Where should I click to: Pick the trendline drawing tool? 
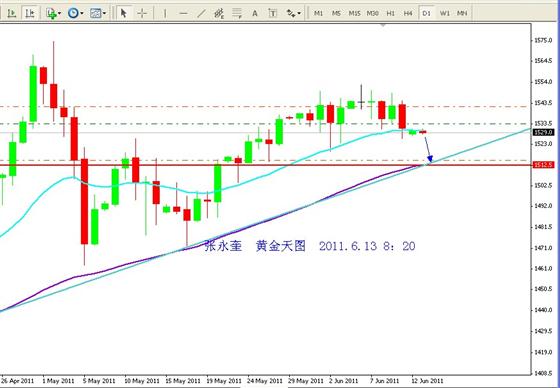pyautogui.click(x=201, y=14)
